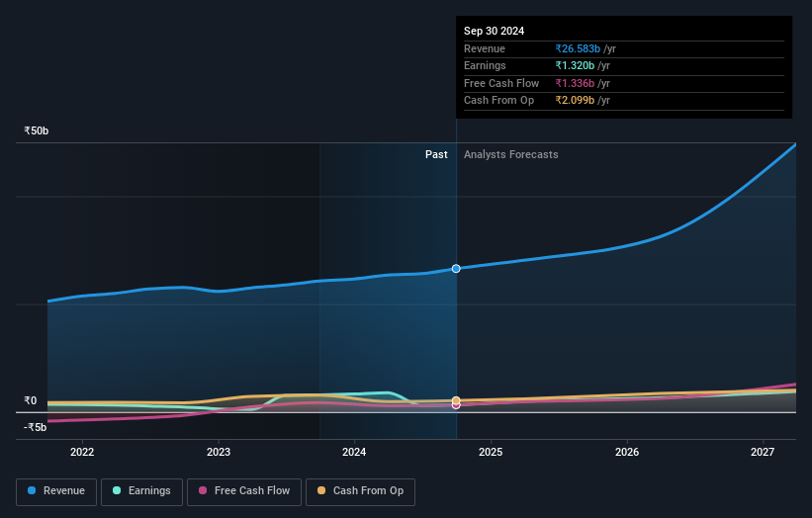Image resolution: width=812 pixels, height=518 pixels.
Task: Click the ₹0 y-axis label
Action: click(31, 400)
